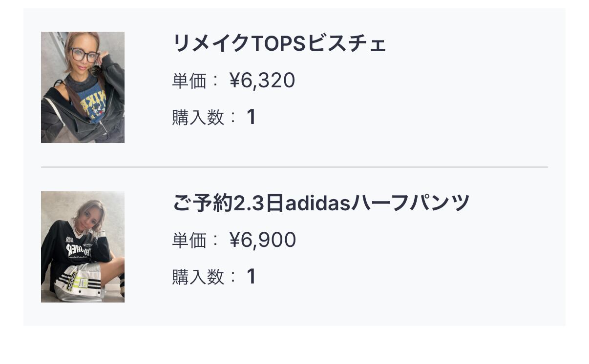This screenshot has width=589, height=364.
Task: Click the divider line between the two items
Action: point(294,167)
